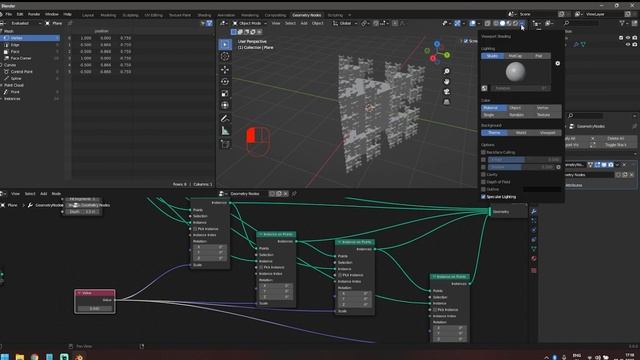
Task: Adjust the Shadow intensity slider
Action: click(x=521, y=167)
